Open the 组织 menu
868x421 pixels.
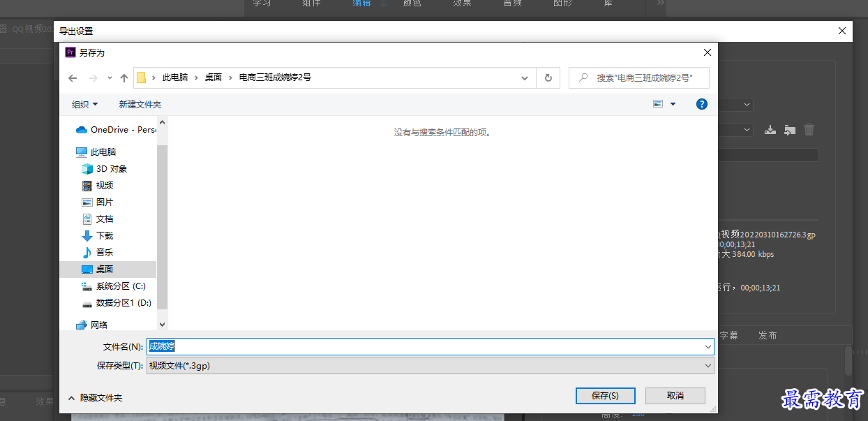click(85, 104)
